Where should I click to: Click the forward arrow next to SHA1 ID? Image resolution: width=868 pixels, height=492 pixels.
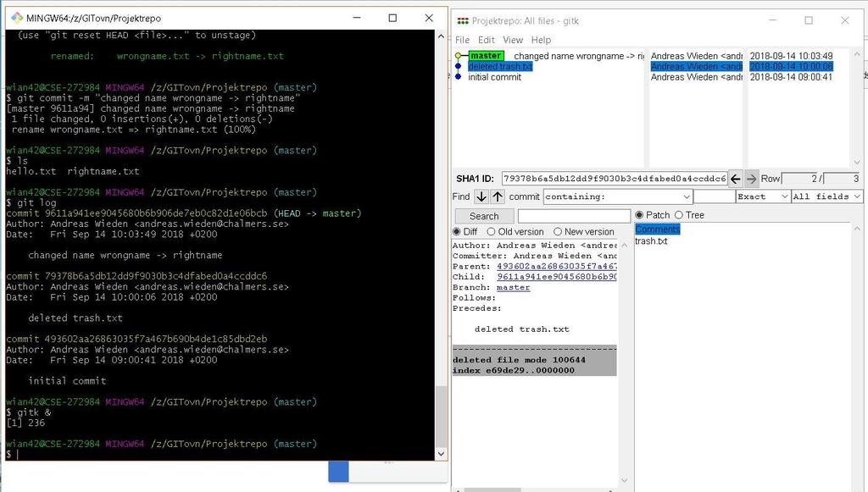click(751, 179)
